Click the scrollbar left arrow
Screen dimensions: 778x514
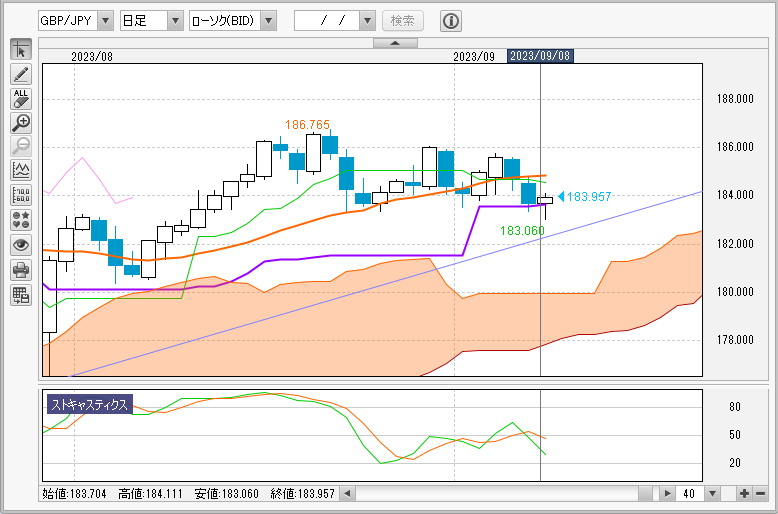click(347, 494)
